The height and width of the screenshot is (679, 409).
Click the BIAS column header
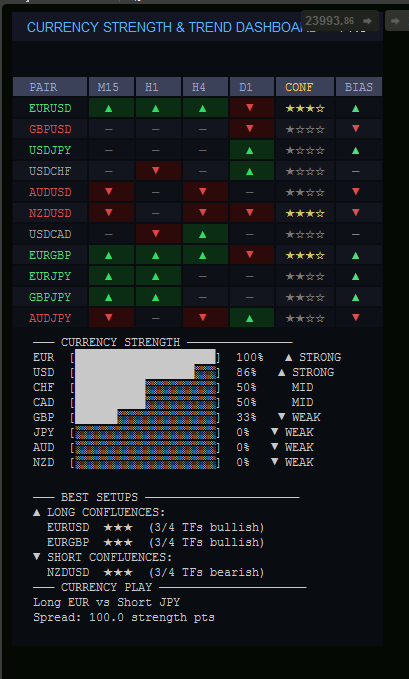[x=359, y=87]
